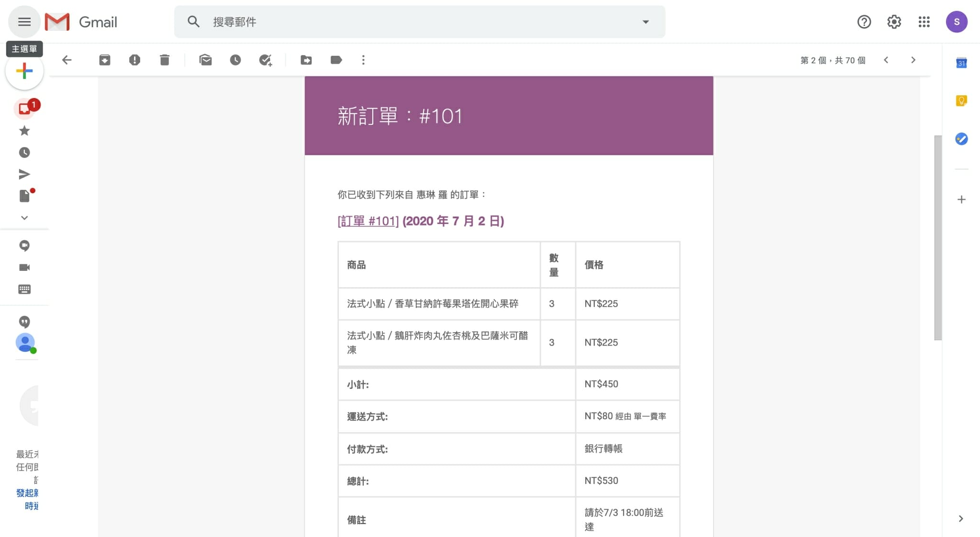
Task: Add email to Tasks
Action: point(265,60)
